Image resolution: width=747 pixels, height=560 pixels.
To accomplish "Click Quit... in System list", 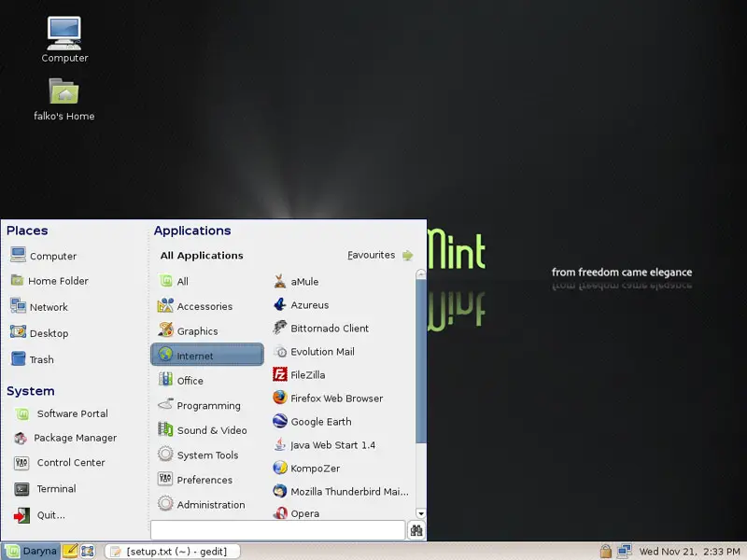I will [39, 515].
